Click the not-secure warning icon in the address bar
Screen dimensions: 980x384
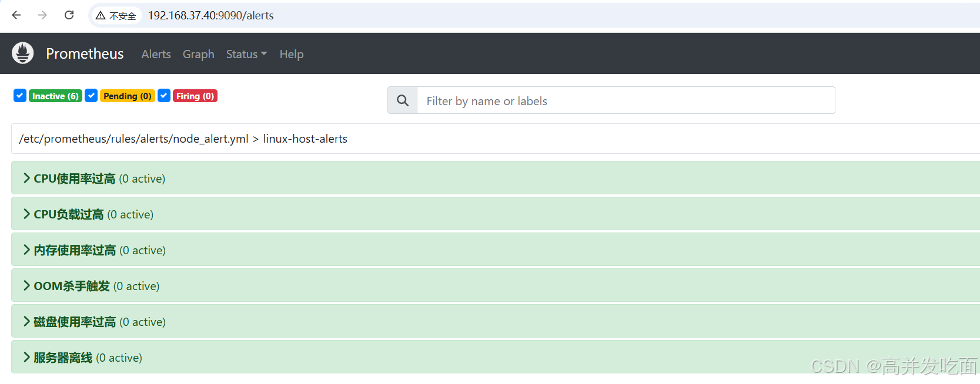(101, 16)
